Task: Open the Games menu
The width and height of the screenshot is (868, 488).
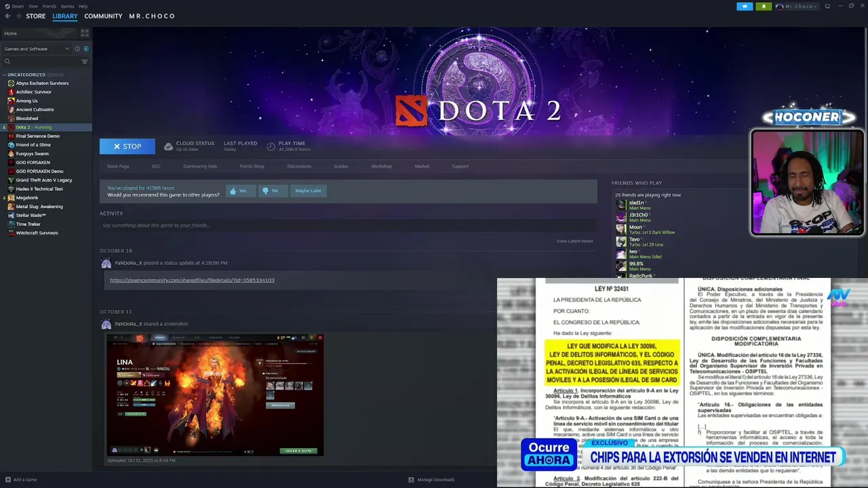Action: tap(67, 6)
